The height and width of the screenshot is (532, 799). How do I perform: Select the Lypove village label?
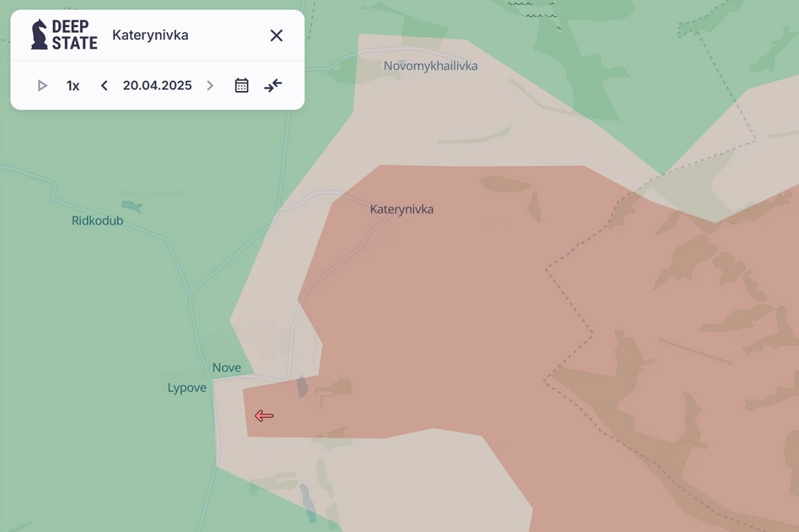(x=187, y=388)
